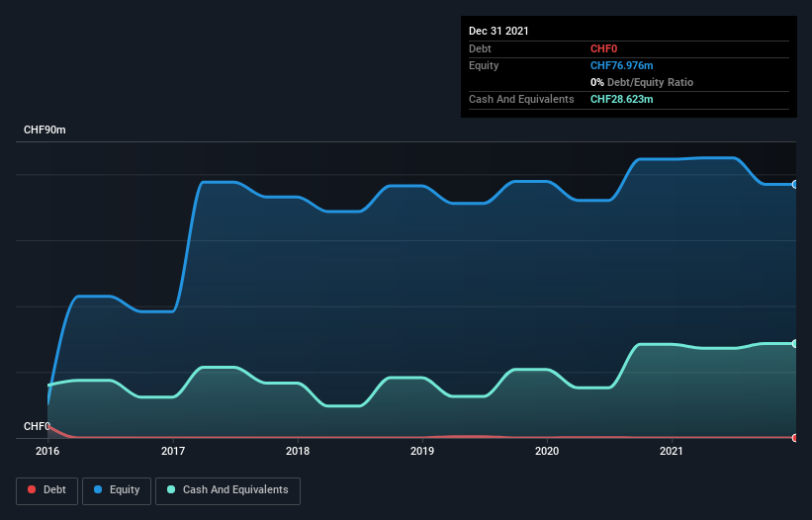
Task: Click the red Debt legend dot
Action: 32,489
